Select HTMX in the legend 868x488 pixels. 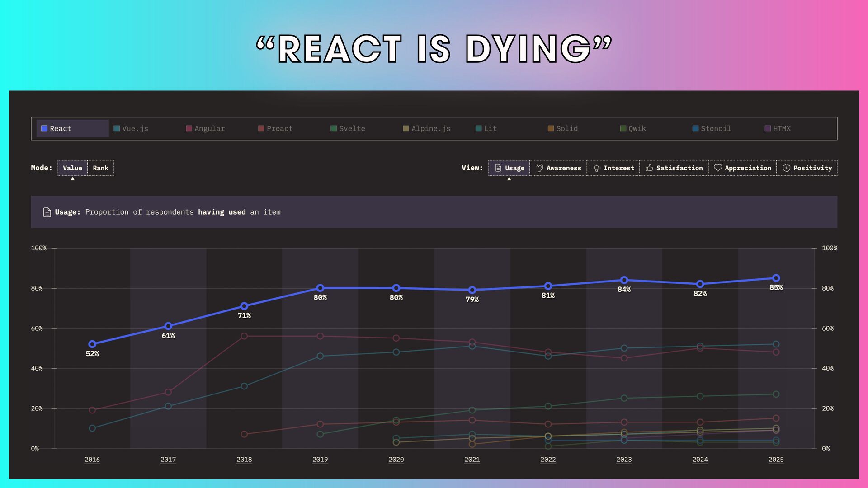781,129
